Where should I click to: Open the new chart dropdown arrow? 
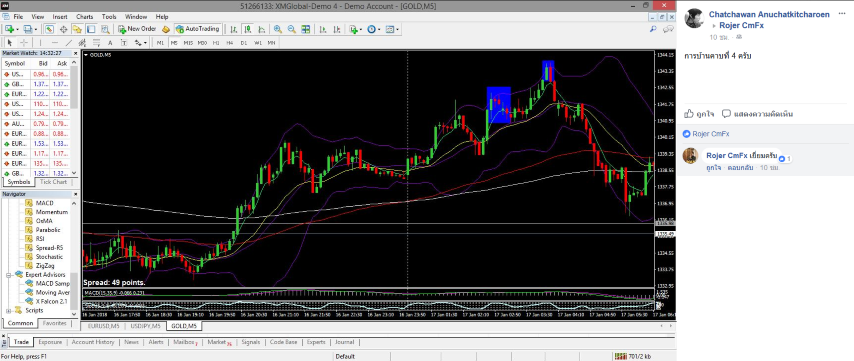coord(17,29)
